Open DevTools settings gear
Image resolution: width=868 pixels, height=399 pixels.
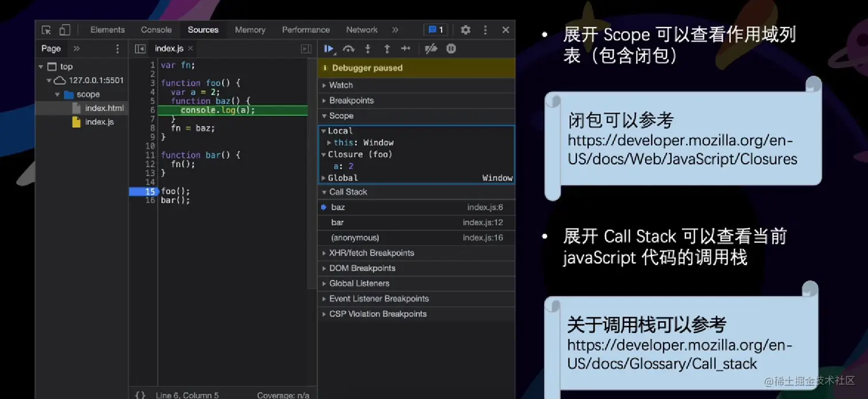466,30
